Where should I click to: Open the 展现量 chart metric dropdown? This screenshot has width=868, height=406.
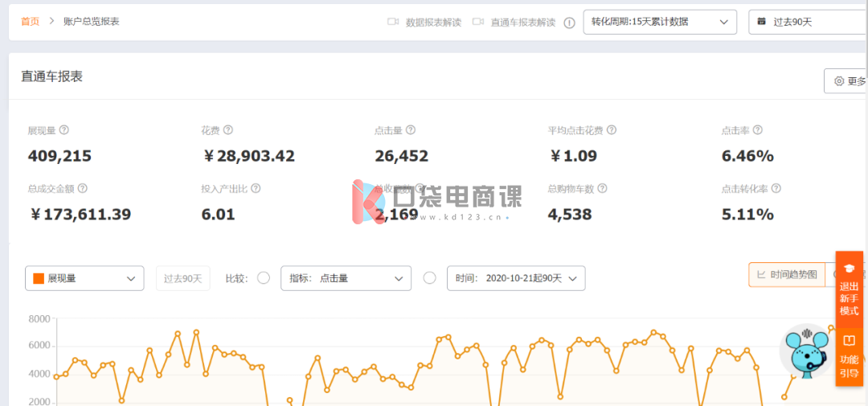[84, 279]
